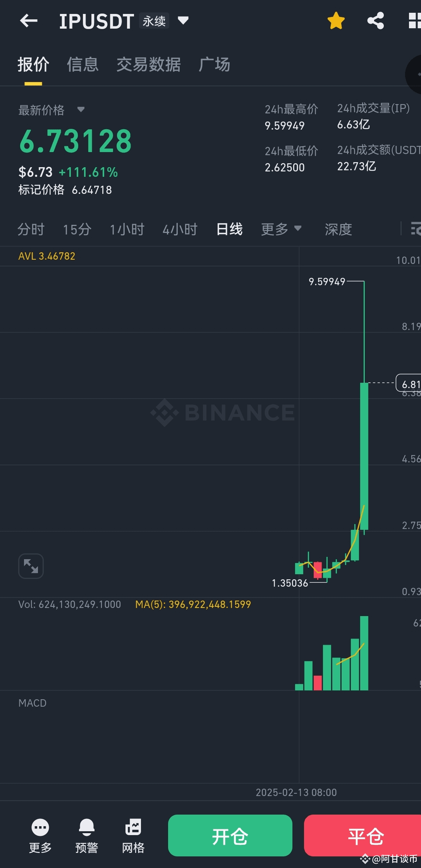Switch to the 交易数据 tab
Image resolution: width=421 pixels, height=868 pixels.
tap(149, 65)
